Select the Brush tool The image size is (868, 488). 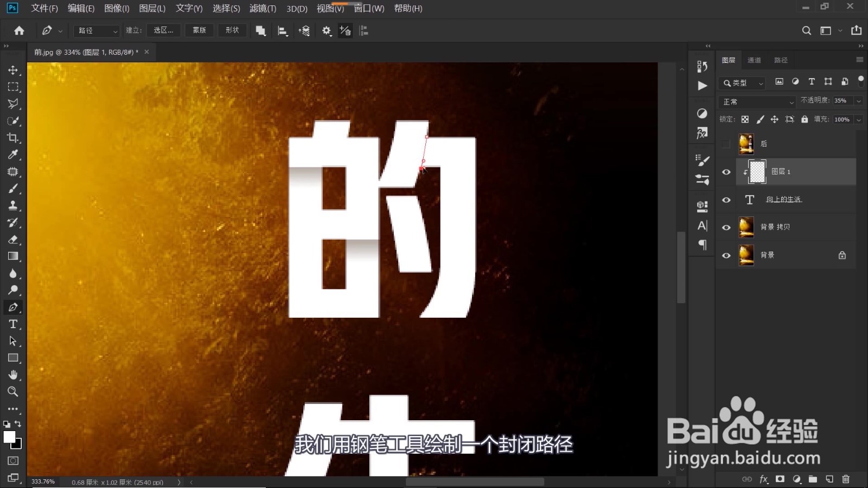point(13,189)
